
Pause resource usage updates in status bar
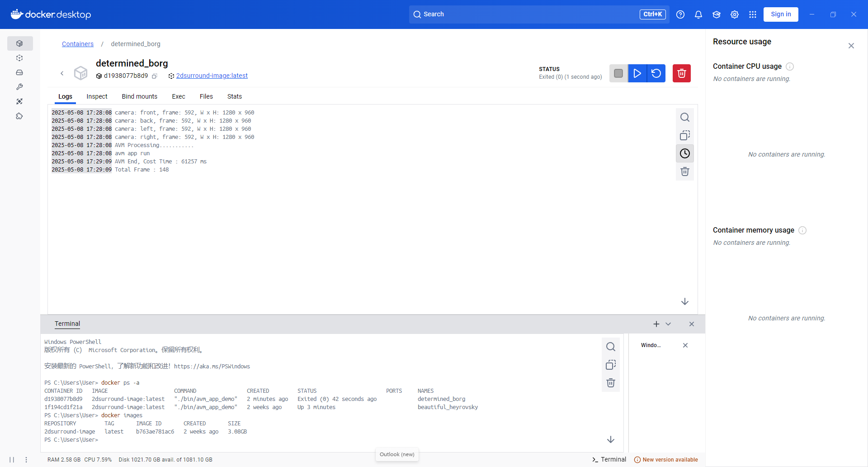coord(12,459)
